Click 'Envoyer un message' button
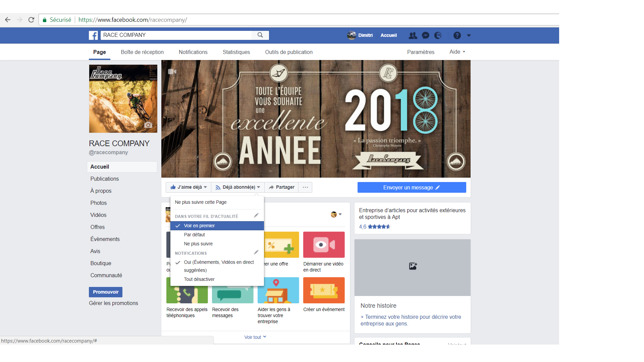Image resolution: width=644 pixels, height=362 pixels. (x=412, y=187)
